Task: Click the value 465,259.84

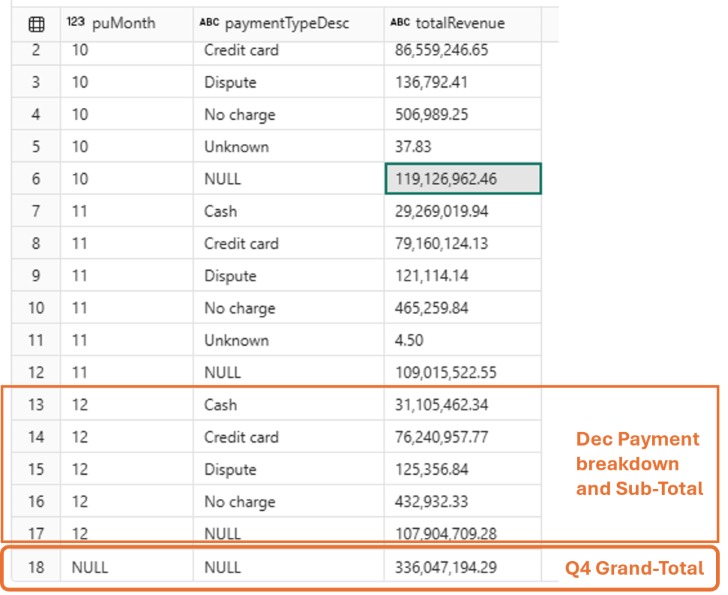Action: (x=431, y=308)
